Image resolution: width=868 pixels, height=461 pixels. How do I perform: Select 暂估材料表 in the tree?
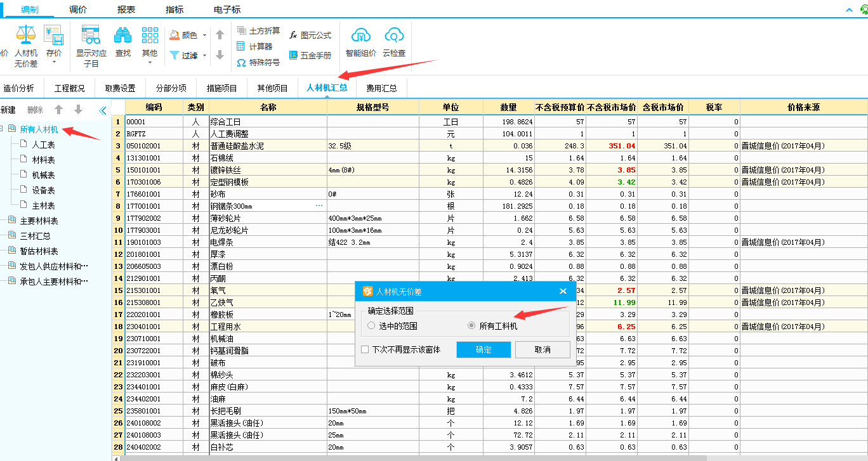(x=39, y=251)
